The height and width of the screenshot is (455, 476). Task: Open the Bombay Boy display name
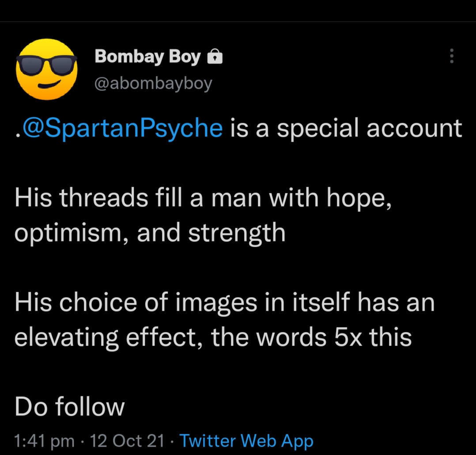pyautogui.click(x=148, y=56)
